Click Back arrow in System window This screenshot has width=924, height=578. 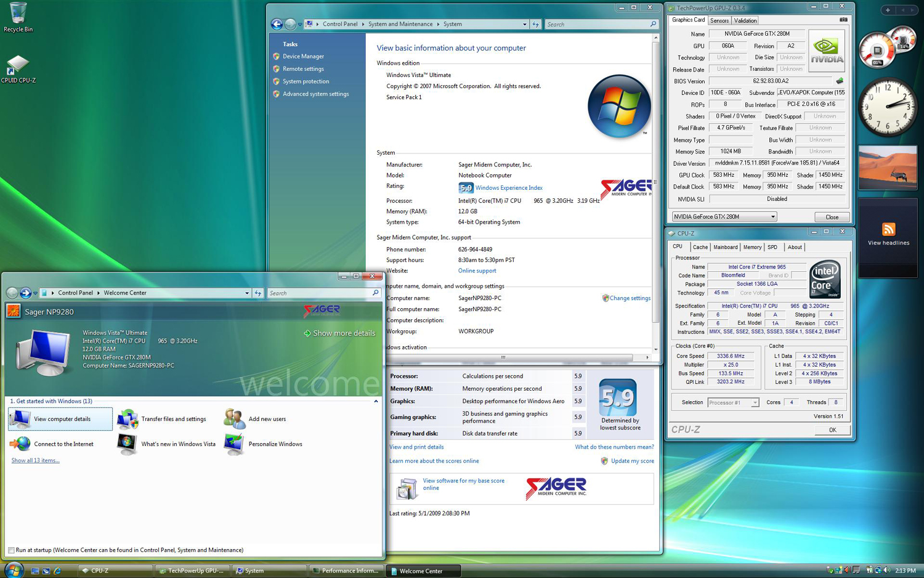click(x=277, y=24)
